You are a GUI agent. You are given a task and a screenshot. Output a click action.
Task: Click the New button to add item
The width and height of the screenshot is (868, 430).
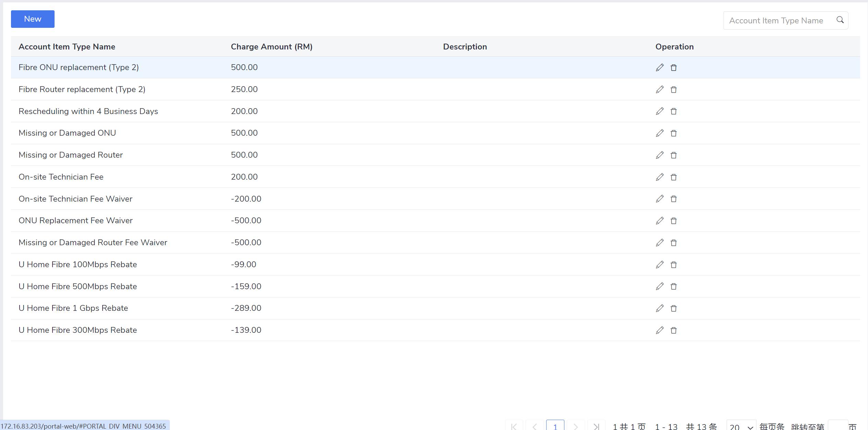(x=32, y=19)
